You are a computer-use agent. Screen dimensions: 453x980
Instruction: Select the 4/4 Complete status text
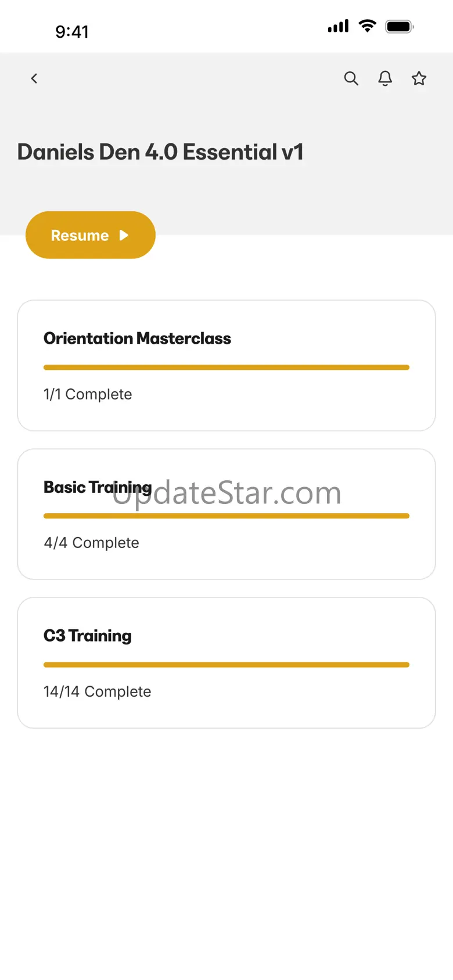(x=92, y=543)
